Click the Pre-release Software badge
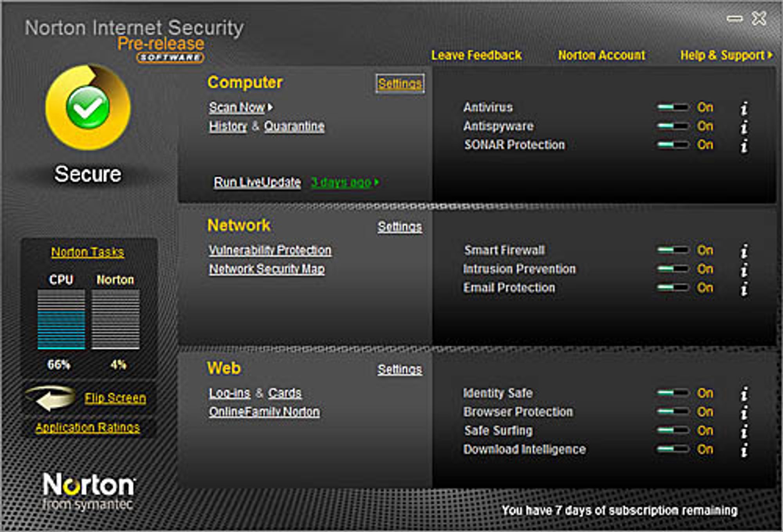The image size is (783, 532). point(161,49)
